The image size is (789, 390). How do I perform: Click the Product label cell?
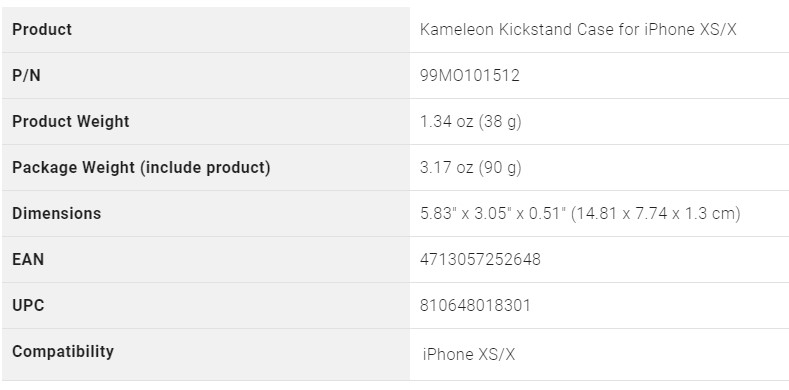coord(206,29)
